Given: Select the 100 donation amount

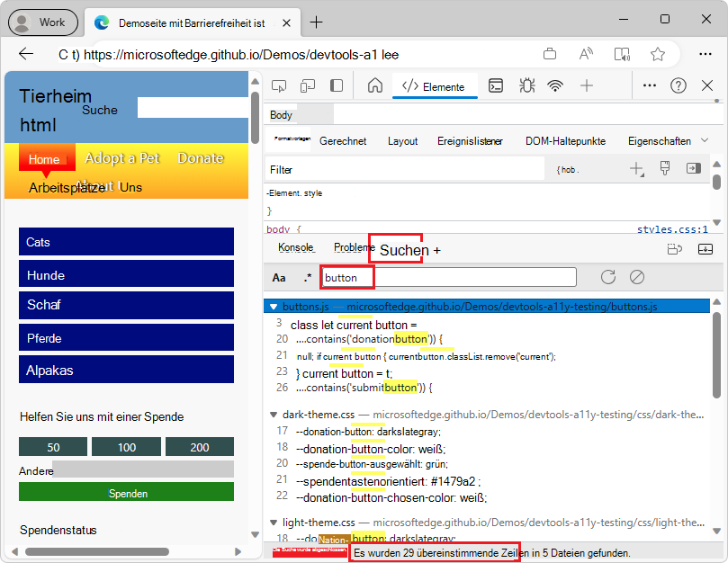Looking at the screenshot, I should (126, 446).
